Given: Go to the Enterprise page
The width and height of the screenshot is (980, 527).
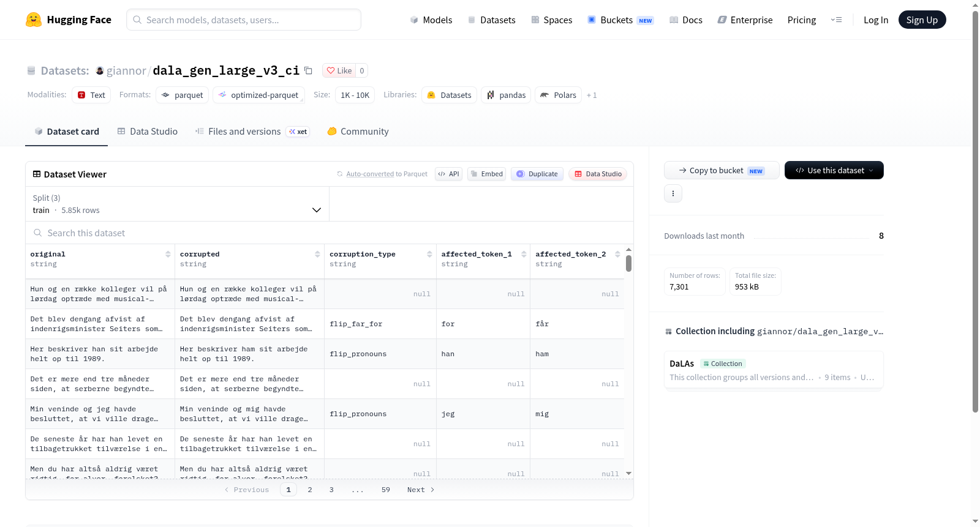Looking at the screenshot, I should click(x=745, y=20).
